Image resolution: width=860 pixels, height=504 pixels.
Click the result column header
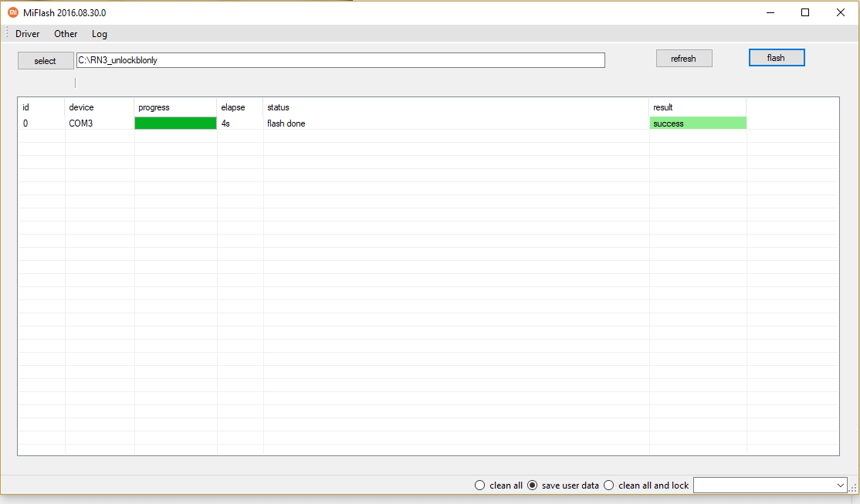[x=698, y=107]
